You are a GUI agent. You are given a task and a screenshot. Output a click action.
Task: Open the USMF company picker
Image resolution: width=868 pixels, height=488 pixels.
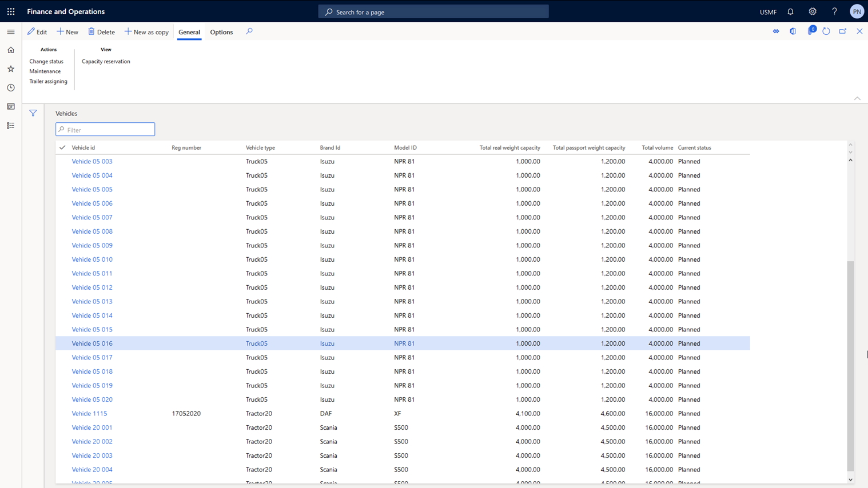pos(768,12)
